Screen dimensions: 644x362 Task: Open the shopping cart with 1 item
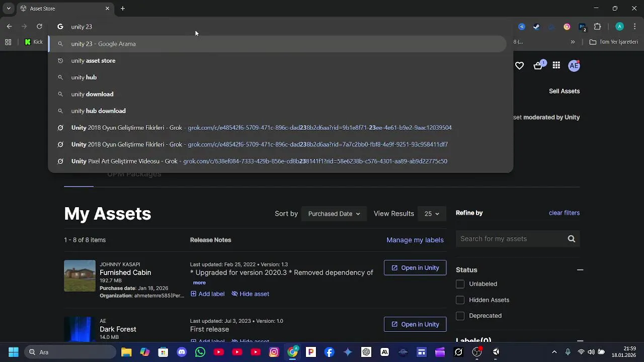tap(538, 65)
